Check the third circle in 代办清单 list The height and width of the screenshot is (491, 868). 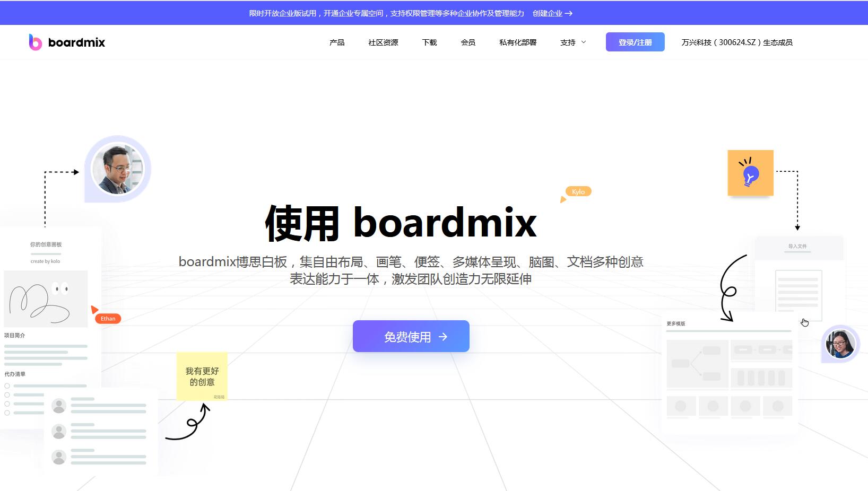tap(6, 404)
